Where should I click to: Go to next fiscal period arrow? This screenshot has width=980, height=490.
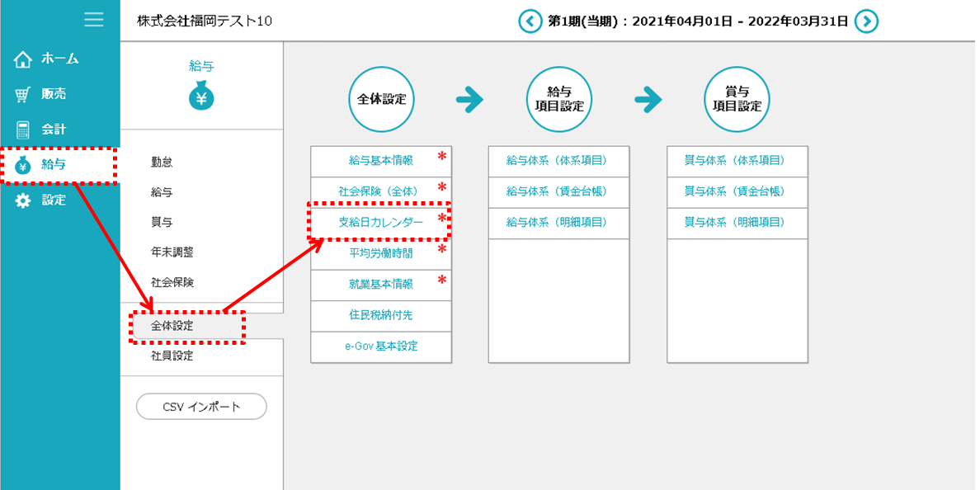866,21
